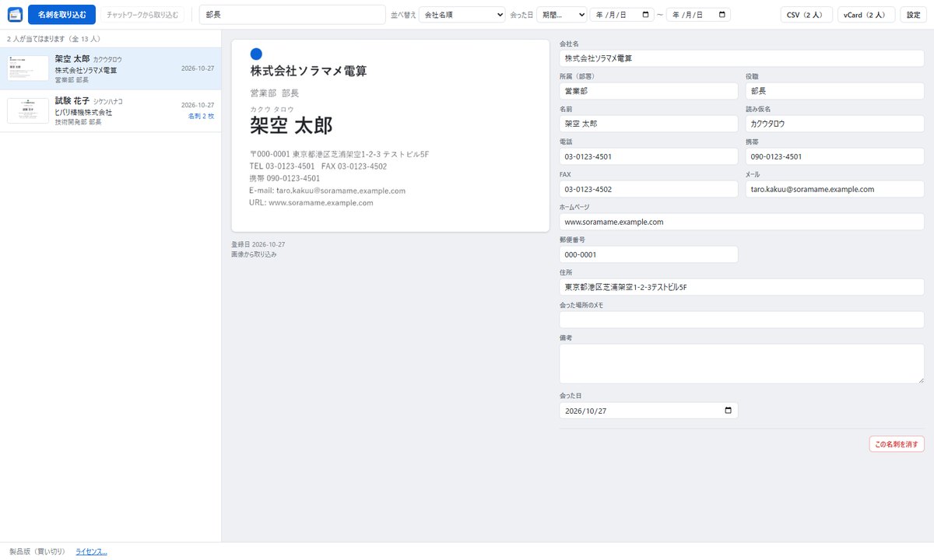Open 設定 settings

click(913, 15)
